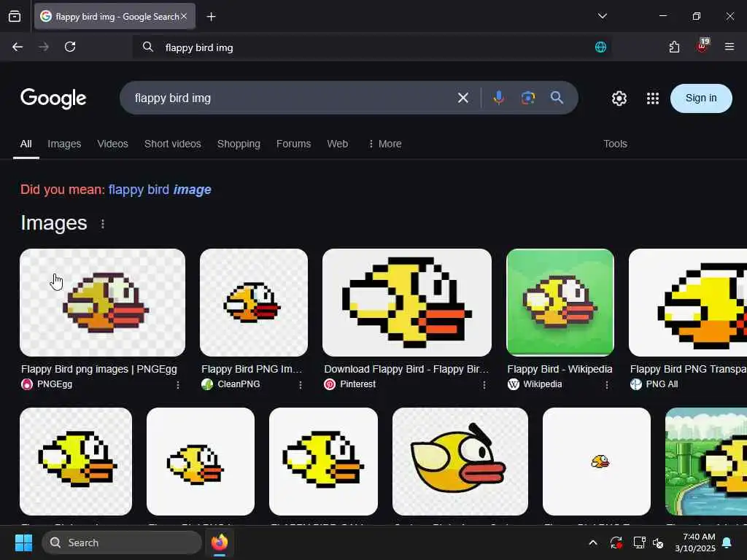Sign in to Google account
The height and width of the screenshot is (560, 747).
(701, 98)
